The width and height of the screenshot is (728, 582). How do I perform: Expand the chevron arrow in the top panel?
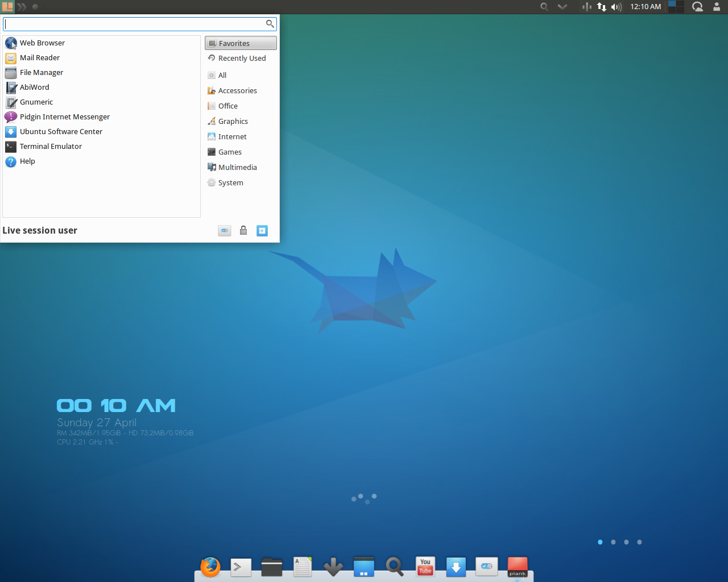point(562,7)
